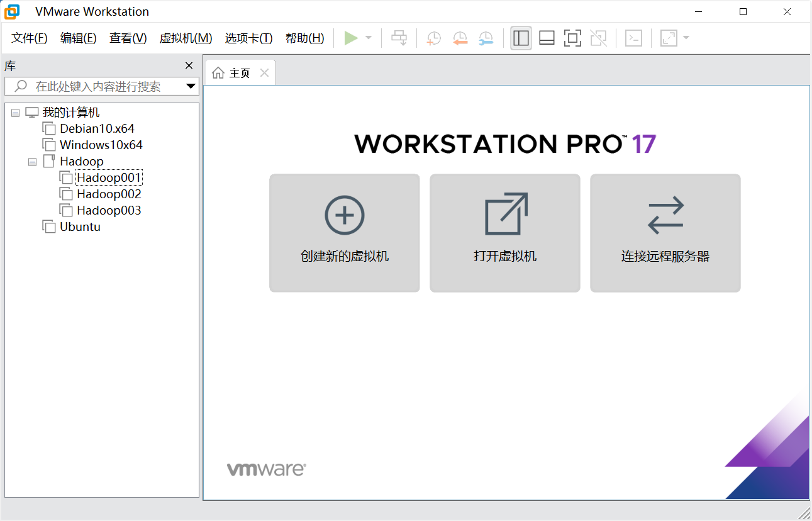Select 我的计算机 in the library
Viewport: 812px width, 521px height.
point(71,113)
